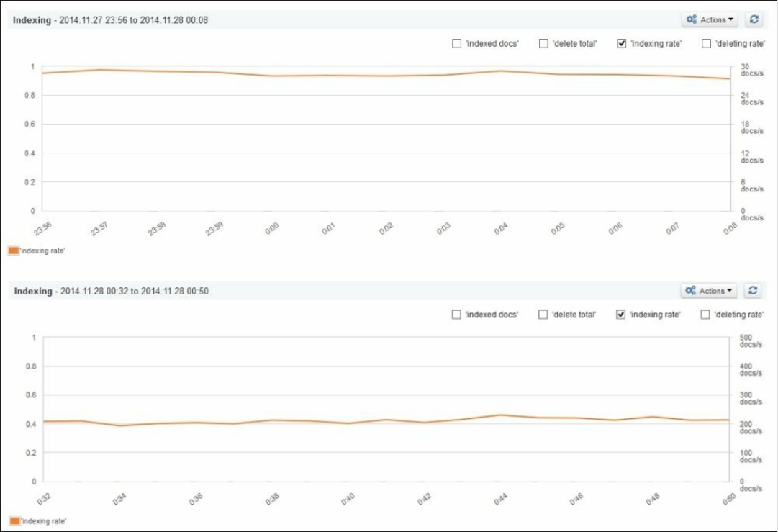Enable 'indexed docs' in bottom chart

coord(456,315)
